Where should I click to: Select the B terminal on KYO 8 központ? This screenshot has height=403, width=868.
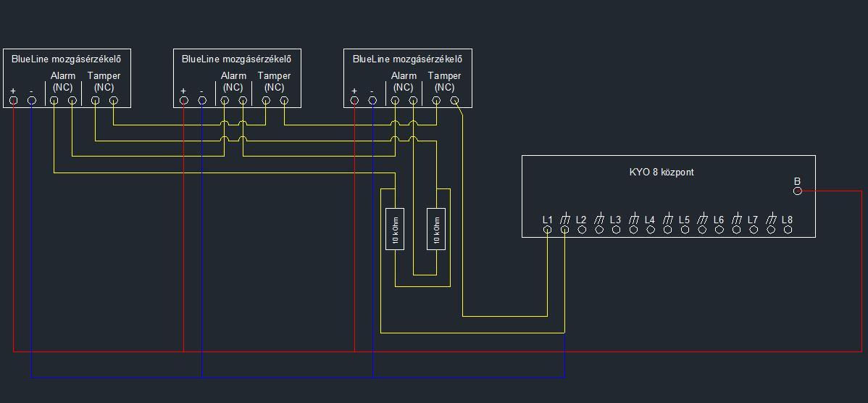click(797, 191)
